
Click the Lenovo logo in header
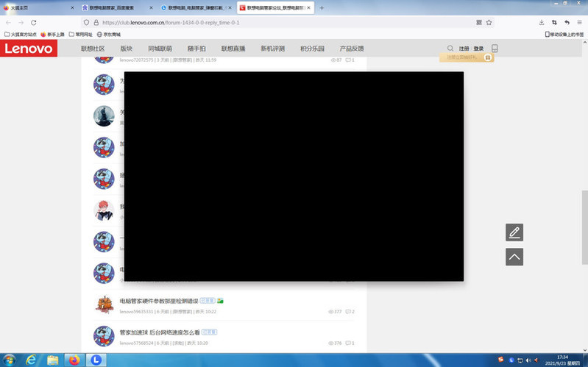click(29, 49)
